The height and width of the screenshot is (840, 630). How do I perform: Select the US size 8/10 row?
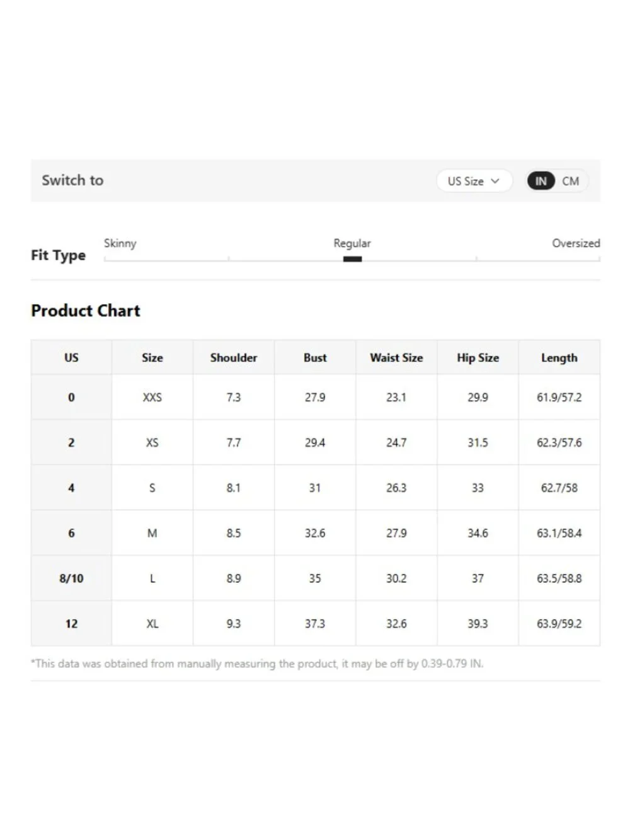point(316,578)
